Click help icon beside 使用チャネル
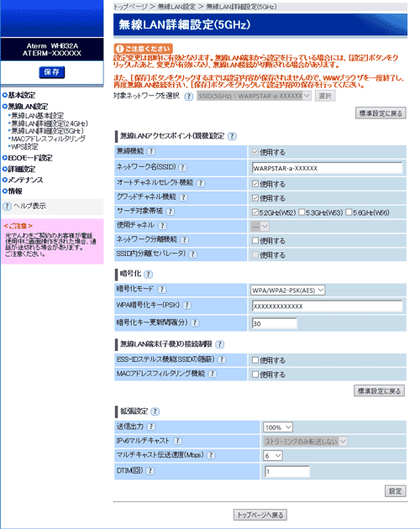 coord(162,226)
